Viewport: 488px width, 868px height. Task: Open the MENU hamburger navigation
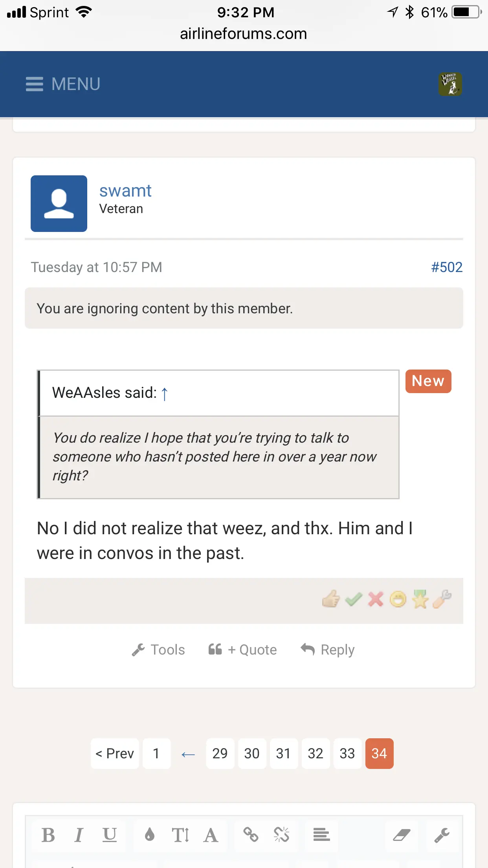pos(63,84)
